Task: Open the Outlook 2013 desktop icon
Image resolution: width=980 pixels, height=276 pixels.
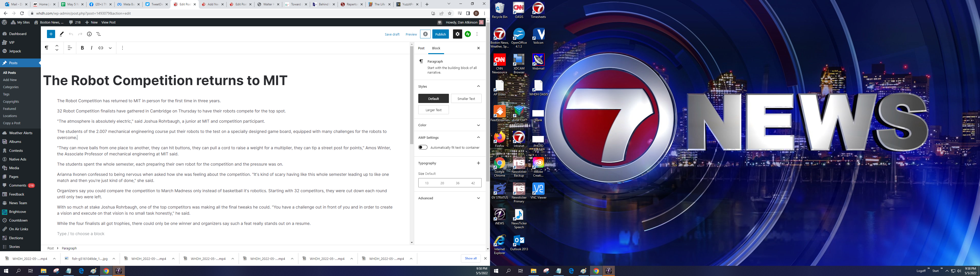Action: 519,243
